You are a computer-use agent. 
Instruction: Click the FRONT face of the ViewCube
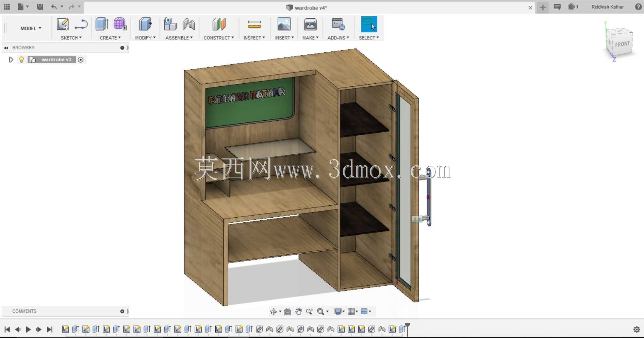[x=622, y=44]
